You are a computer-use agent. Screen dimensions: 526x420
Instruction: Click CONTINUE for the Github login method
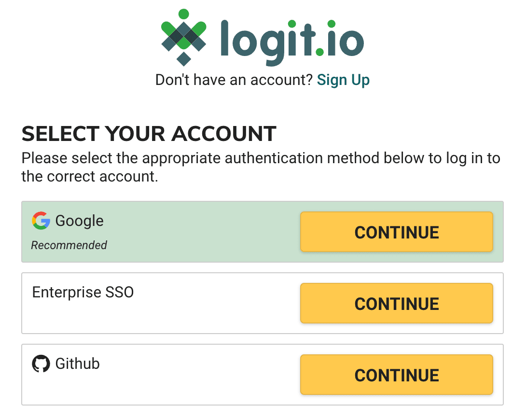pos(397,375)
